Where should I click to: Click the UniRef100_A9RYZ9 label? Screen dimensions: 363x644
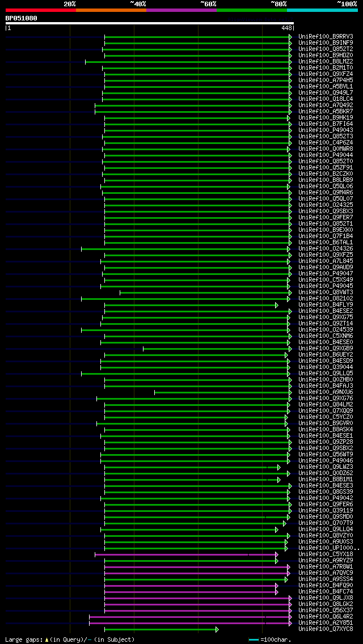[x=326, y=560]
